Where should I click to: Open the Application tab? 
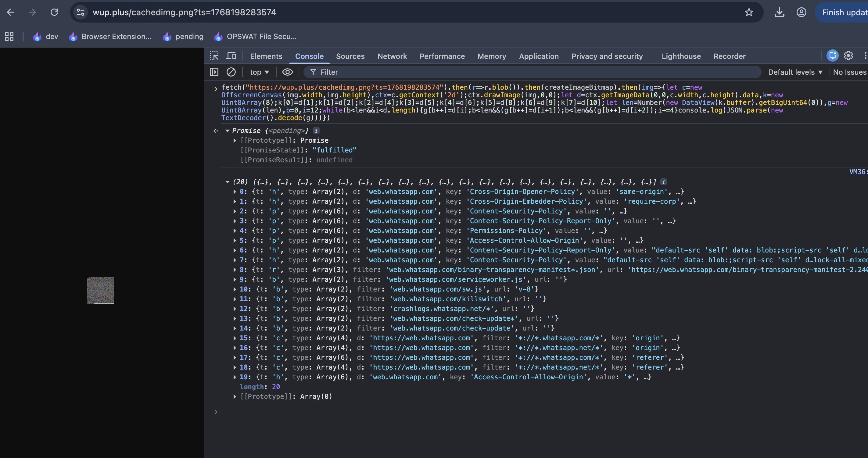(x=538, y=56)
